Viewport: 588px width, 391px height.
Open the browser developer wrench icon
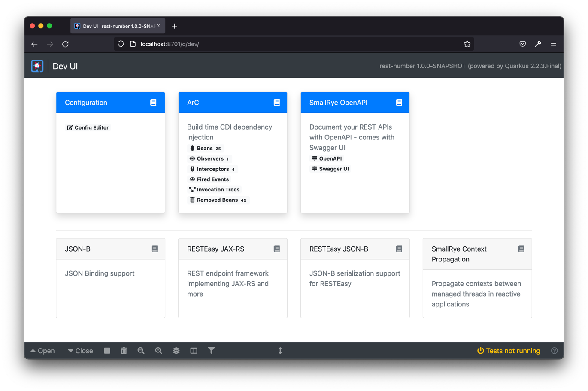(538, 44)
